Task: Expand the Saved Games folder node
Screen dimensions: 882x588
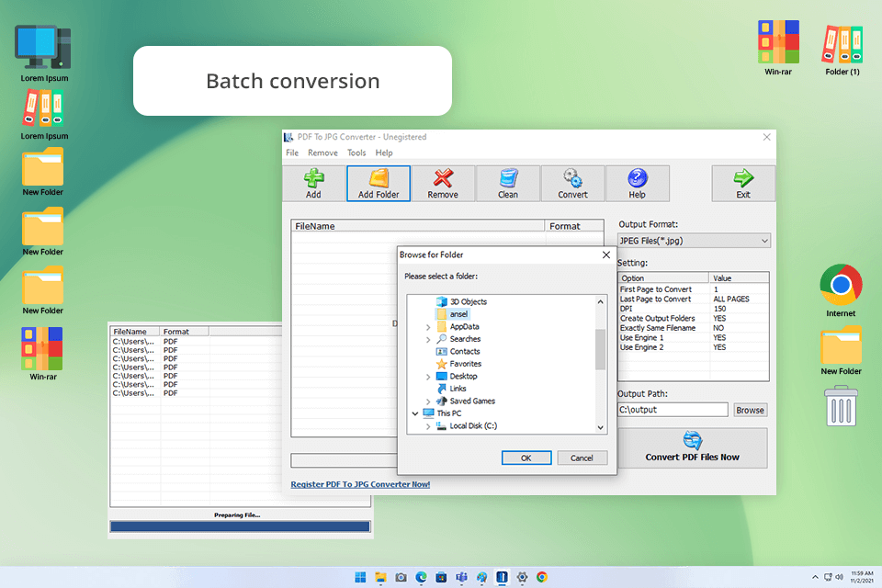Action: tap(428, 401)
